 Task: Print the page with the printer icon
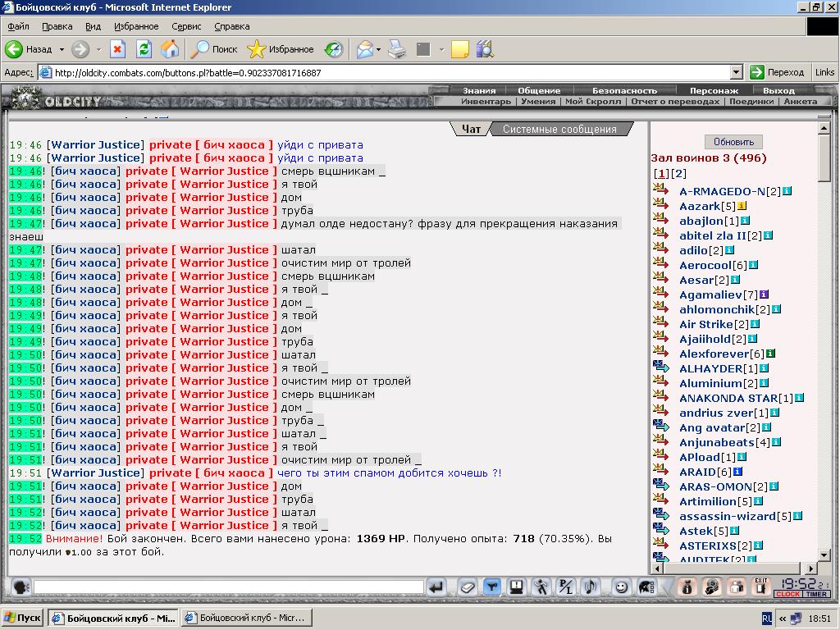(x=397, y=49)
